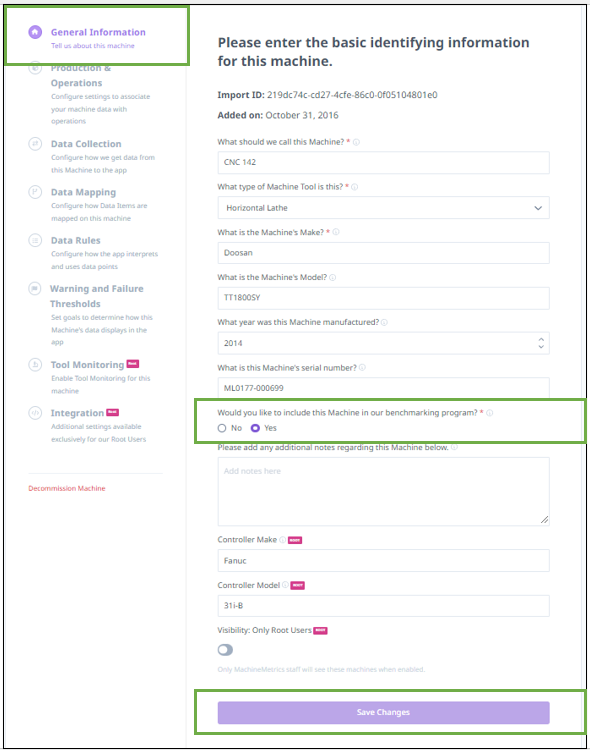Click the Decommission Machine link
The height and width of the screenshot is (750, 590).
click(x=67, y=488)
